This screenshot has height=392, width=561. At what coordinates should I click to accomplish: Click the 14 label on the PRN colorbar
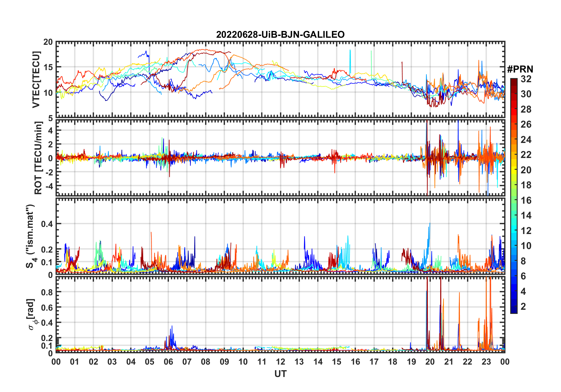click(x=526, y=215)
